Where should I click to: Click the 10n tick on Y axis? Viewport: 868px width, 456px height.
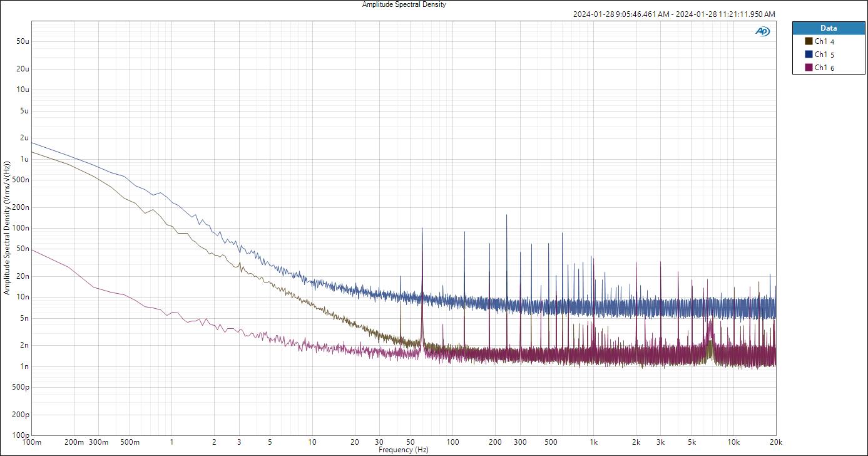(x=23, y=297)
